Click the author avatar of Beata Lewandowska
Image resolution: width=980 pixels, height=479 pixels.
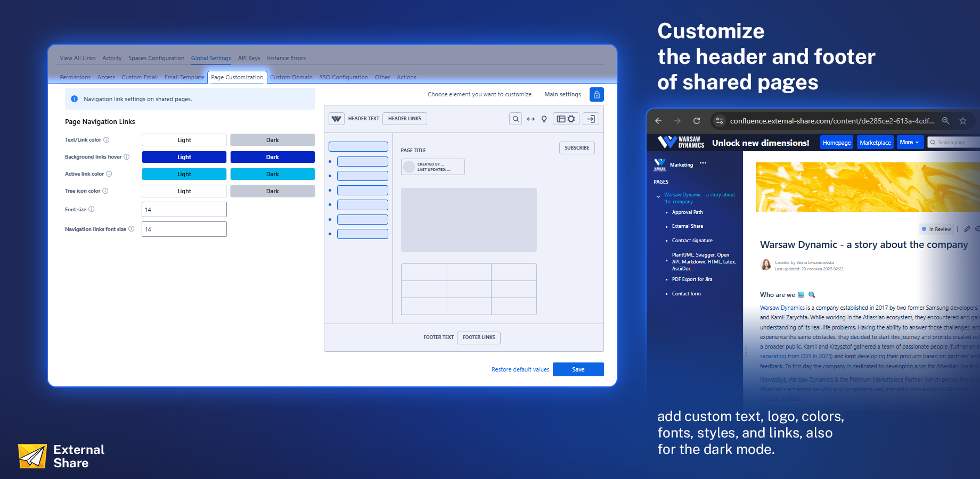(x=766, y=265)
